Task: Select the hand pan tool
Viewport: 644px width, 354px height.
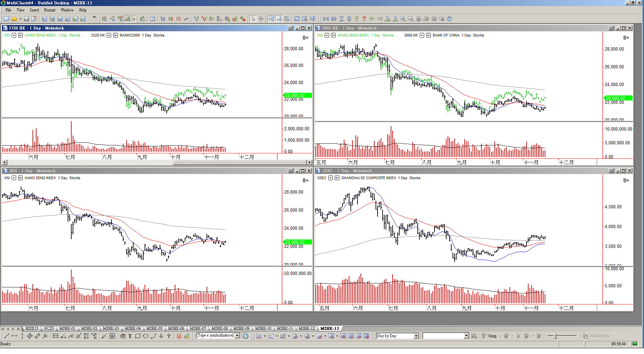Action: pos(450,19)
